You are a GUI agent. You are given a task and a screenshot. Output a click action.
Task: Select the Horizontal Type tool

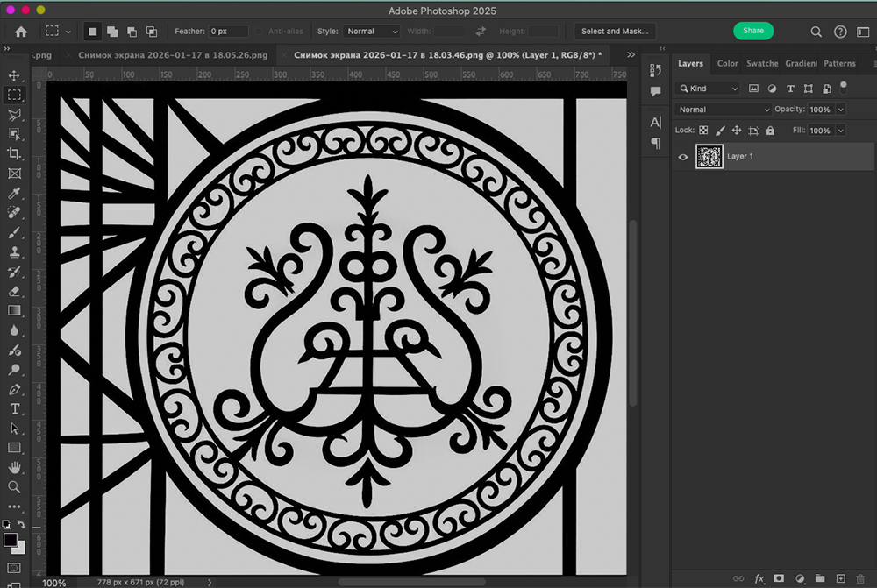coord(14,408)
